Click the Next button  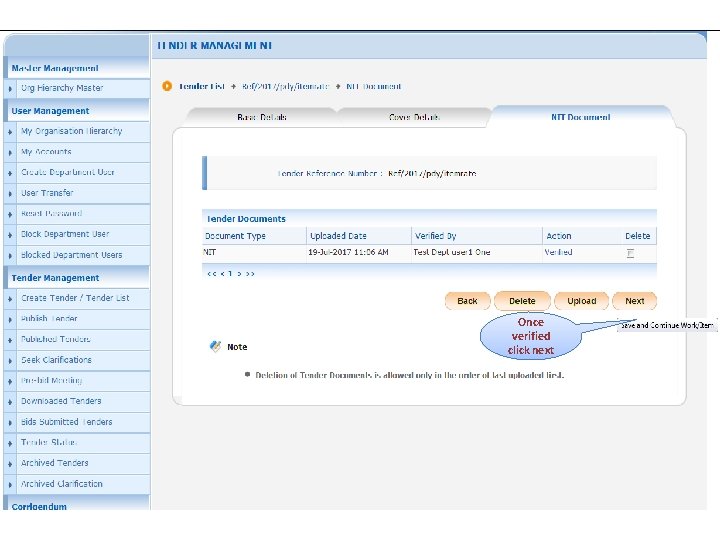pyautogui.click(x=635, y=301)
